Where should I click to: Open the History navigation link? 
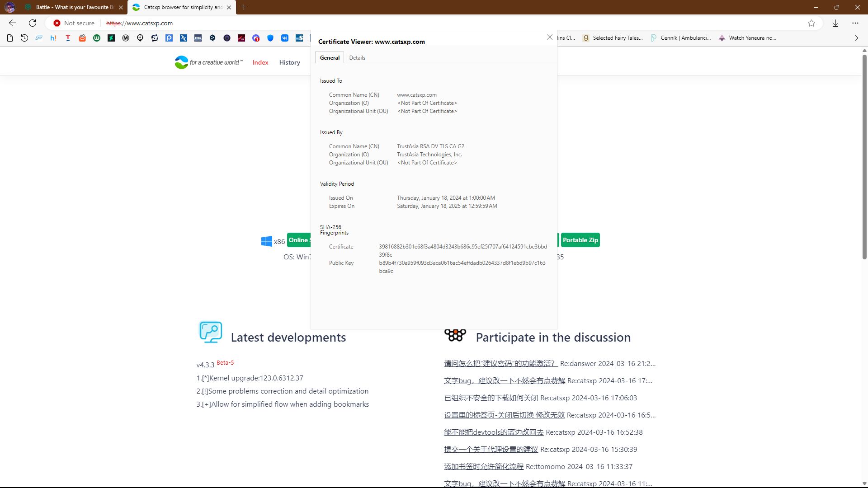coord(290,62)
